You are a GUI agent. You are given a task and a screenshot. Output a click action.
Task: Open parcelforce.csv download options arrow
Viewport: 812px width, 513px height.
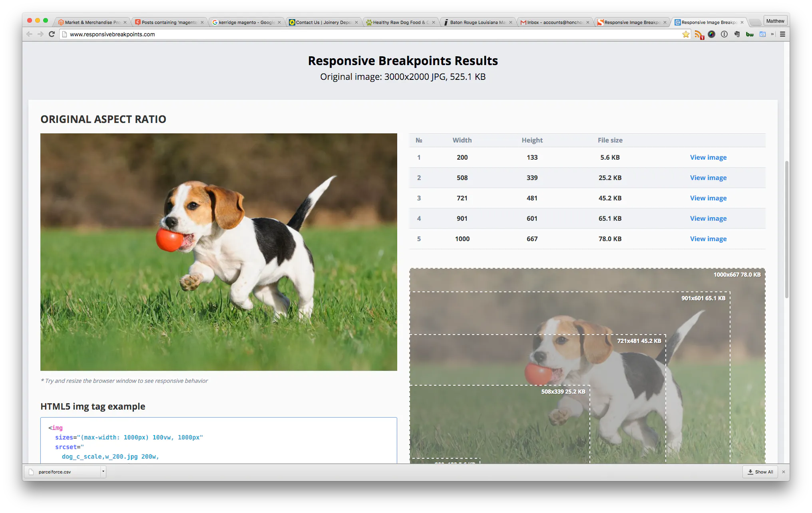(x=103, y=472)
